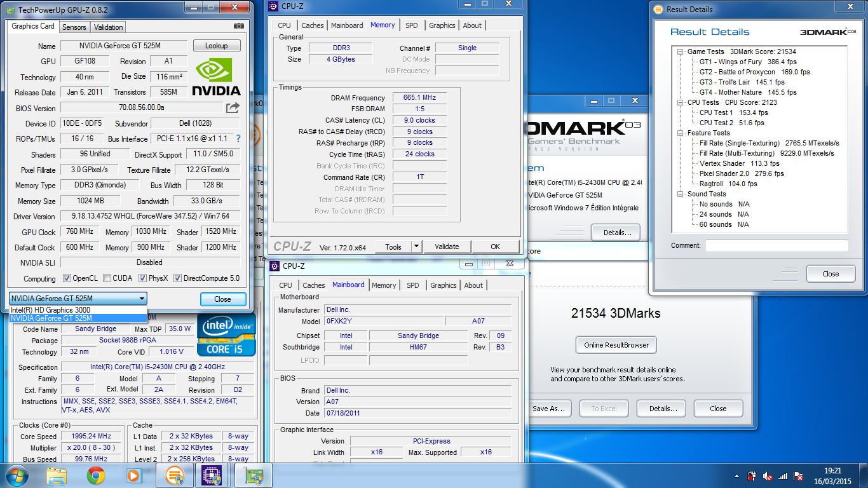This screenshot has width=868, height=488.
Task: Click the Close button in GPU-Z
Action: [x=222, y=299]
